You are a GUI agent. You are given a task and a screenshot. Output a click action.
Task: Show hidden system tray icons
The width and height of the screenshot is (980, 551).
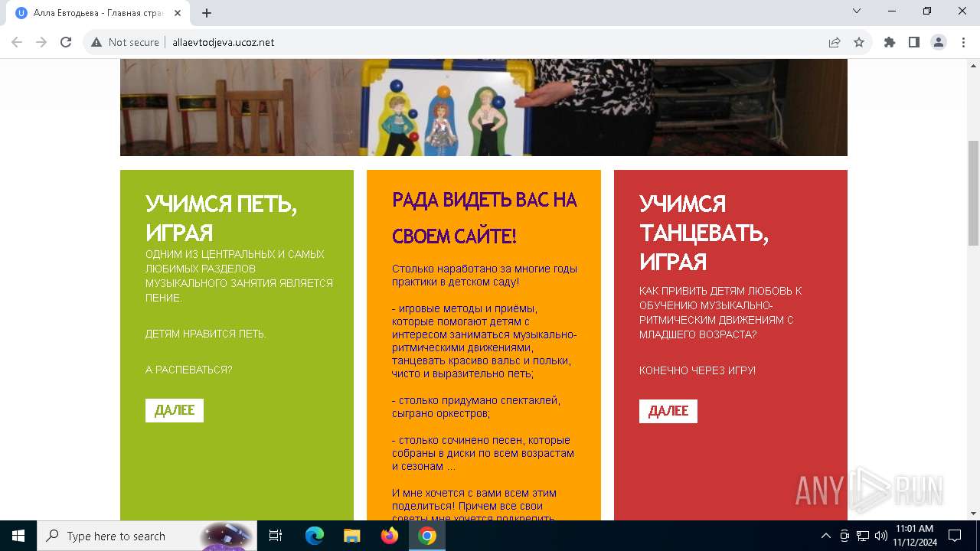pos(825,536)
